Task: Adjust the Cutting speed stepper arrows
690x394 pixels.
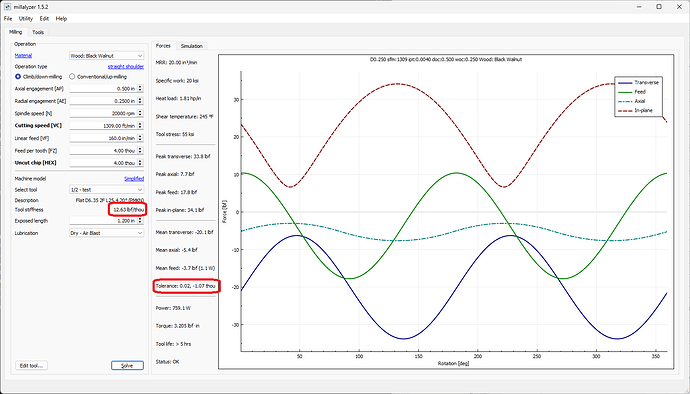Action: click(140, 125)
